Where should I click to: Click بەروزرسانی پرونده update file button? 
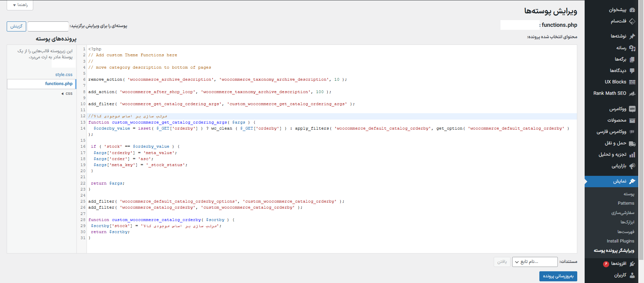(558, 276)
